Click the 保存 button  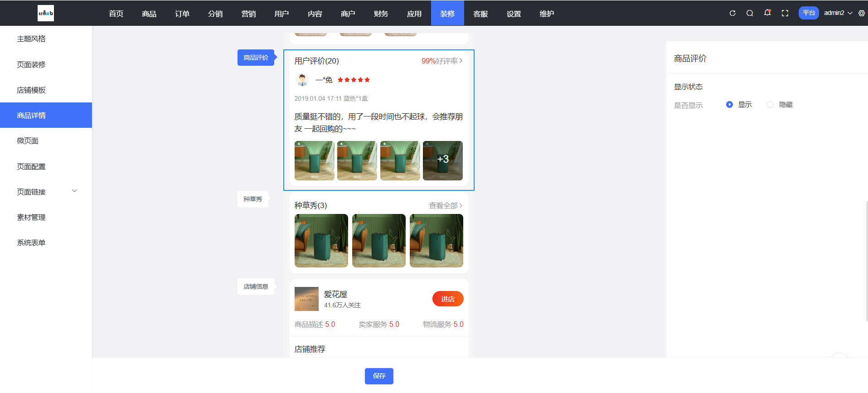coord(379,376)
